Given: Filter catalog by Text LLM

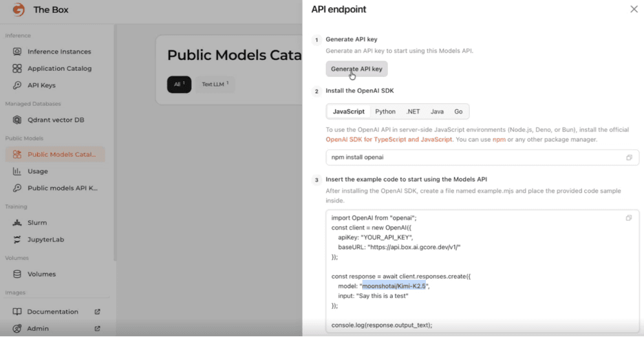Looking at the screenshot, I should 214,85.
